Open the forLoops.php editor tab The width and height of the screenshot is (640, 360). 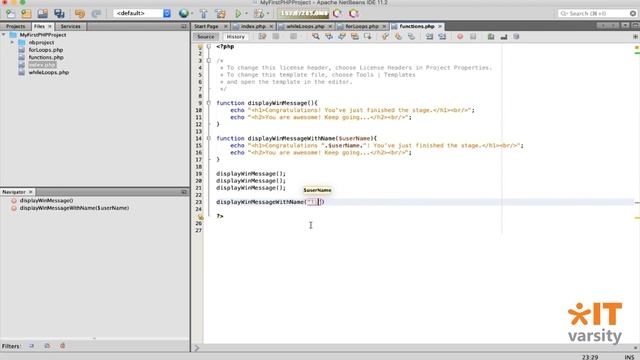coord(362,26)
